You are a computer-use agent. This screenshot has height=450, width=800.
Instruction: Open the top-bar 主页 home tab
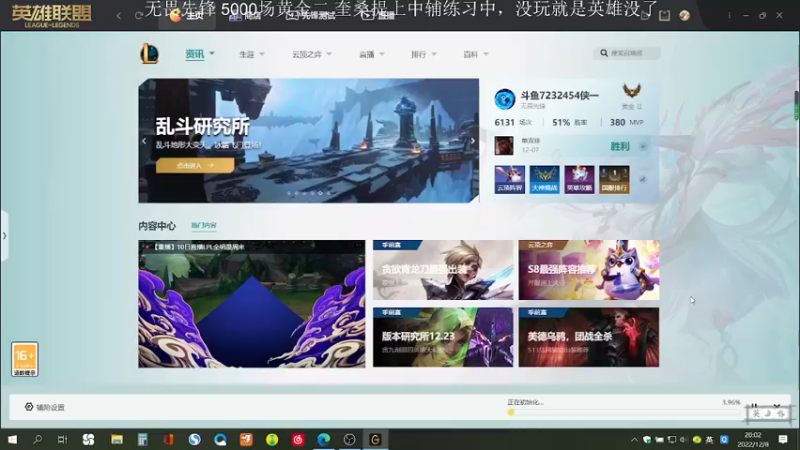point(187,16)
